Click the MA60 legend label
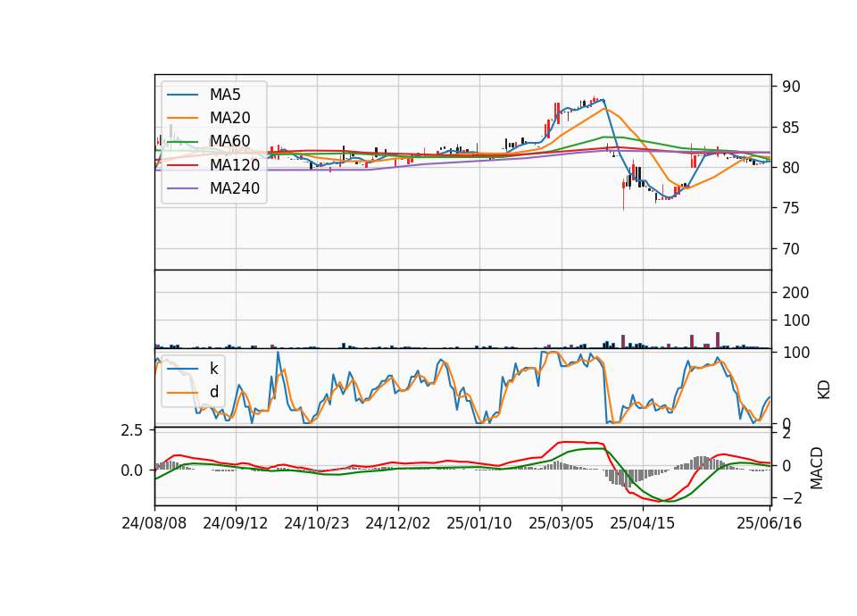Viewport: 857px width, 616px height. click(230, 142)
